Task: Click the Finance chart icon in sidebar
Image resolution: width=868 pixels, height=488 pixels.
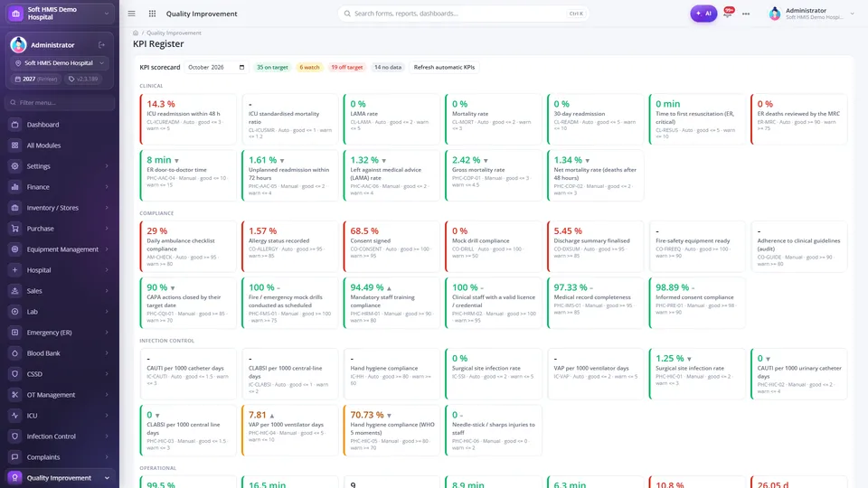Action: click(15, 187)
